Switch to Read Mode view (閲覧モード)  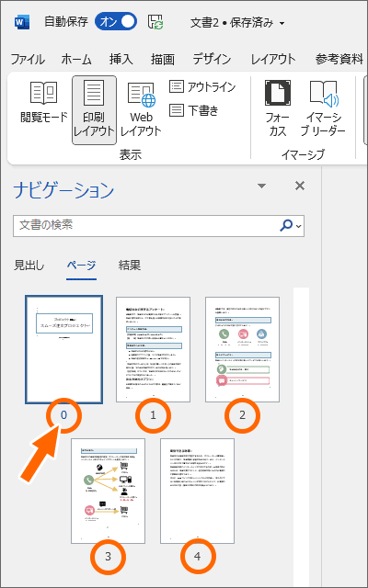43,102
